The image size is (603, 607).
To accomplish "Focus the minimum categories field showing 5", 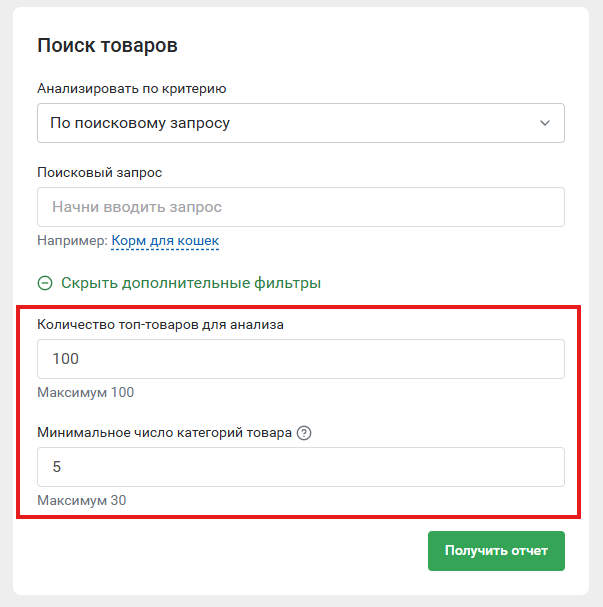I will click(301, 467).
